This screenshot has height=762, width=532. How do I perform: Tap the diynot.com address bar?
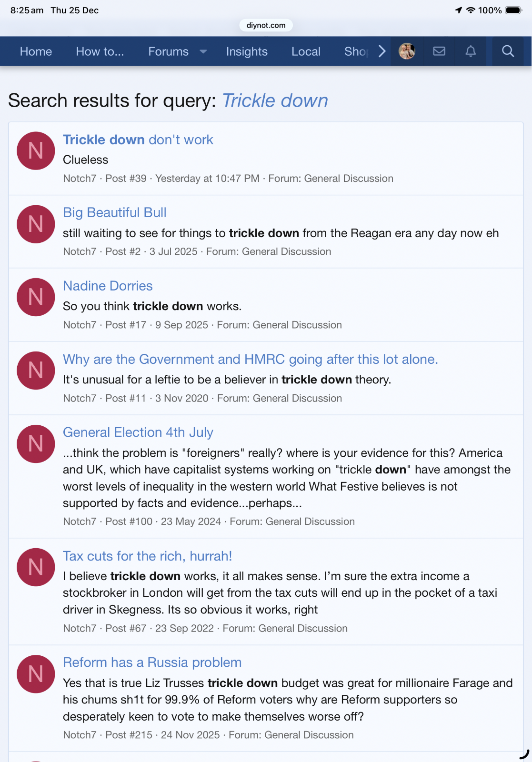pyautogui.click(x=266, y=25)
